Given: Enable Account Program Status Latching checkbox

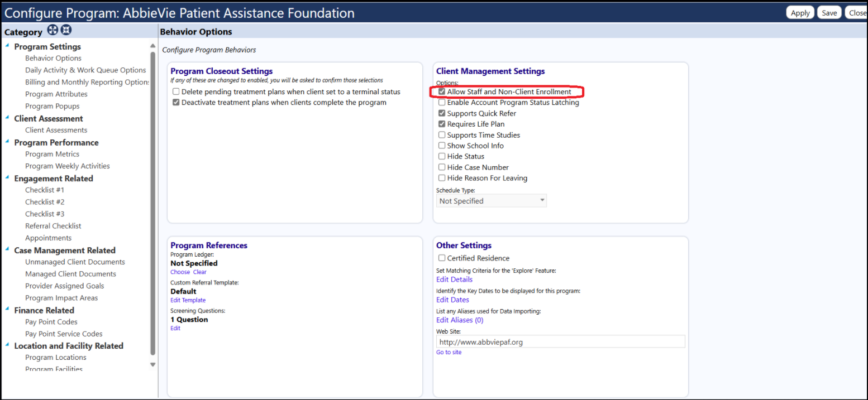Looking at the screenshot, I should pos(442,103).
